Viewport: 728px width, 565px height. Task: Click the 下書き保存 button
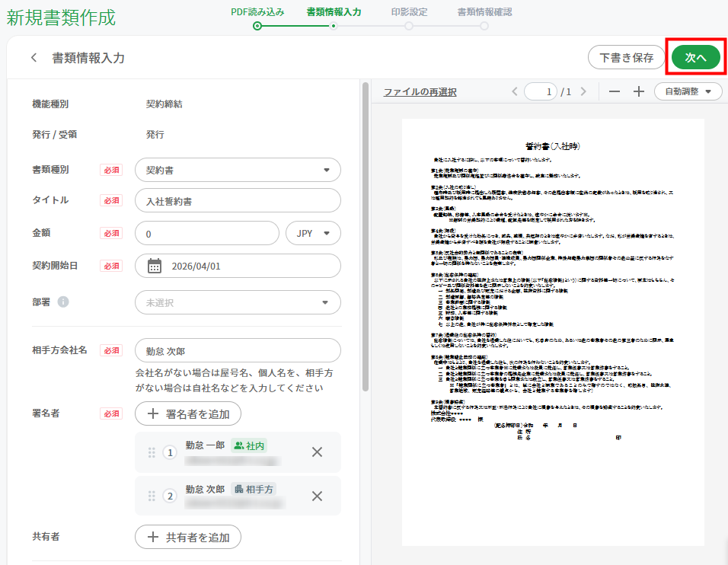[626, 58]
